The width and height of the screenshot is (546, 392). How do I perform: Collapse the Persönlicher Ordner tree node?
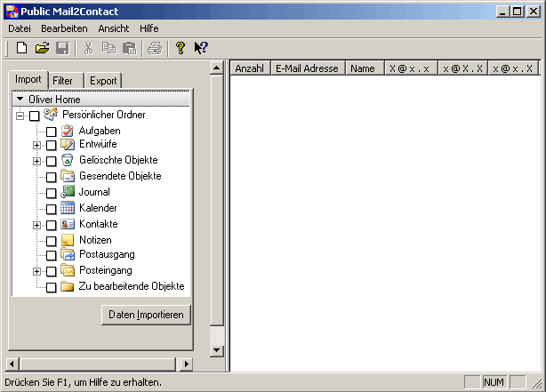click(20, 116)
